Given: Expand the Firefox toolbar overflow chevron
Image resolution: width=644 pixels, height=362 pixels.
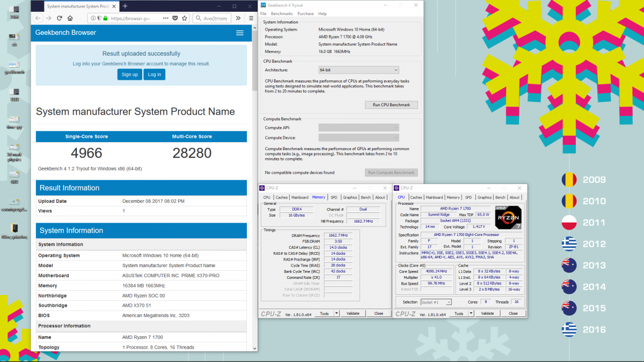Looking at the screenshot, I should 238,18.
